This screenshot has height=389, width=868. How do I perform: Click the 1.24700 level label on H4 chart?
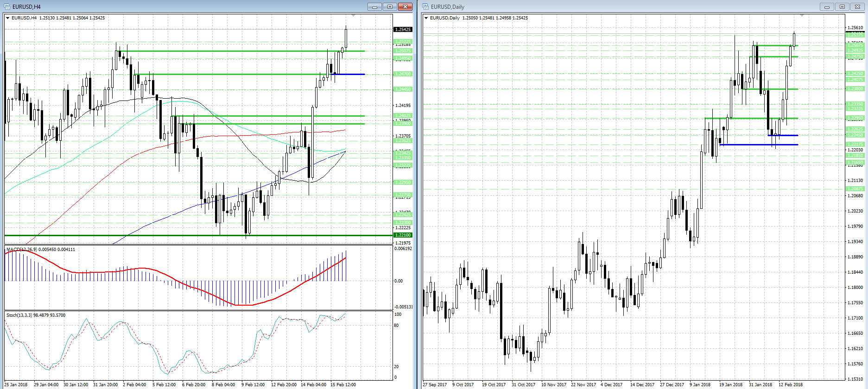point(402,74)
